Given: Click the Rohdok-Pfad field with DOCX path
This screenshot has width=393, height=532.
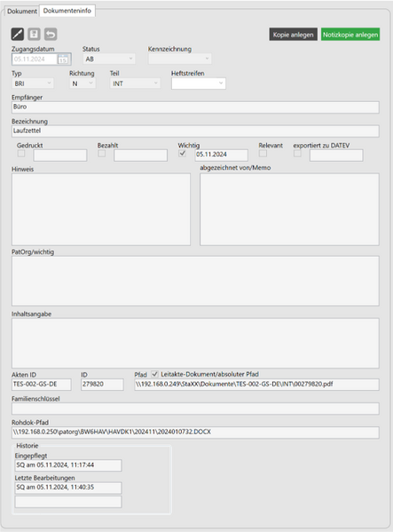Looking at the screenshot, I should [x=195, y=433].
